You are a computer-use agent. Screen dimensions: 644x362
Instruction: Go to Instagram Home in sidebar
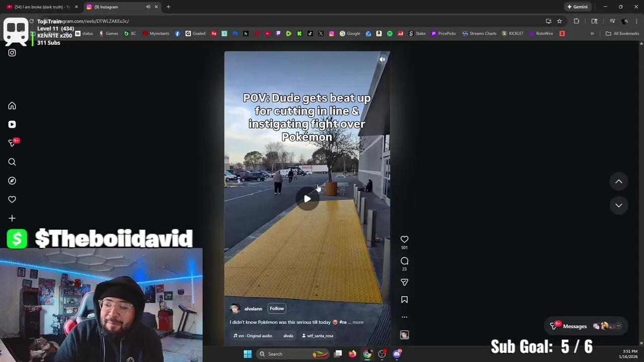pyautogui.click(x=12, y=106)
